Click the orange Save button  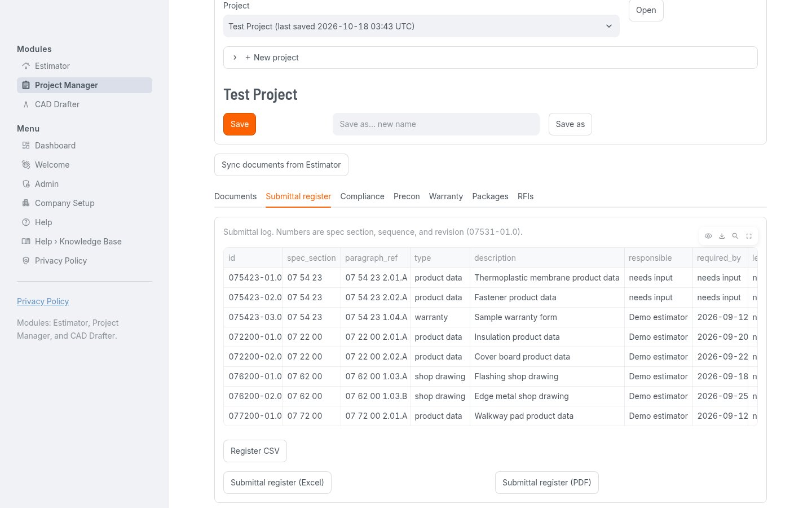click(240, 124)
